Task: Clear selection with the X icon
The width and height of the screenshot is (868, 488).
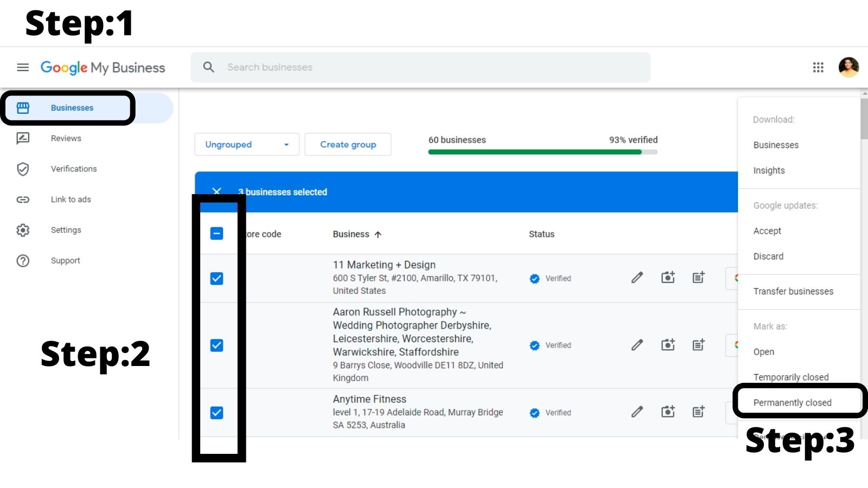Action: 216,191
